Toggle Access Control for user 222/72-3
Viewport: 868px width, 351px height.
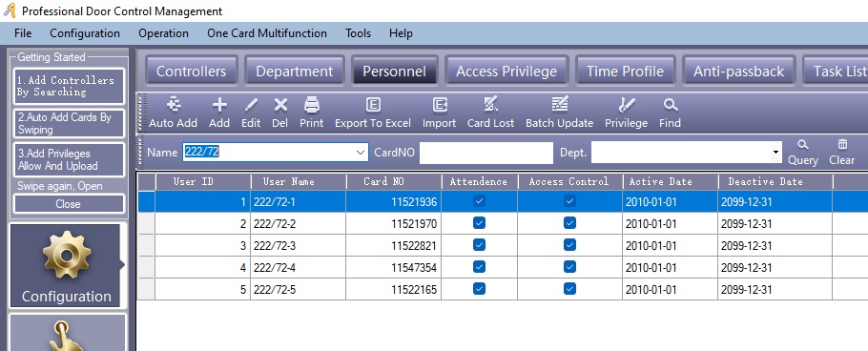569,245
